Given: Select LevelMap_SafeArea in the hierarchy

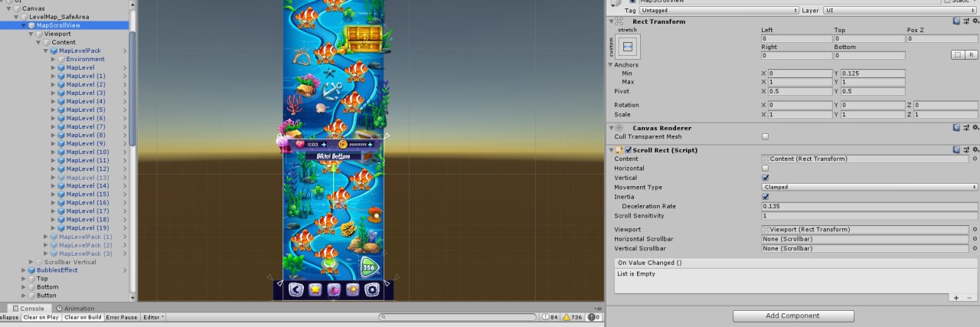Looking at the screenshot, I should pos(57,17).
